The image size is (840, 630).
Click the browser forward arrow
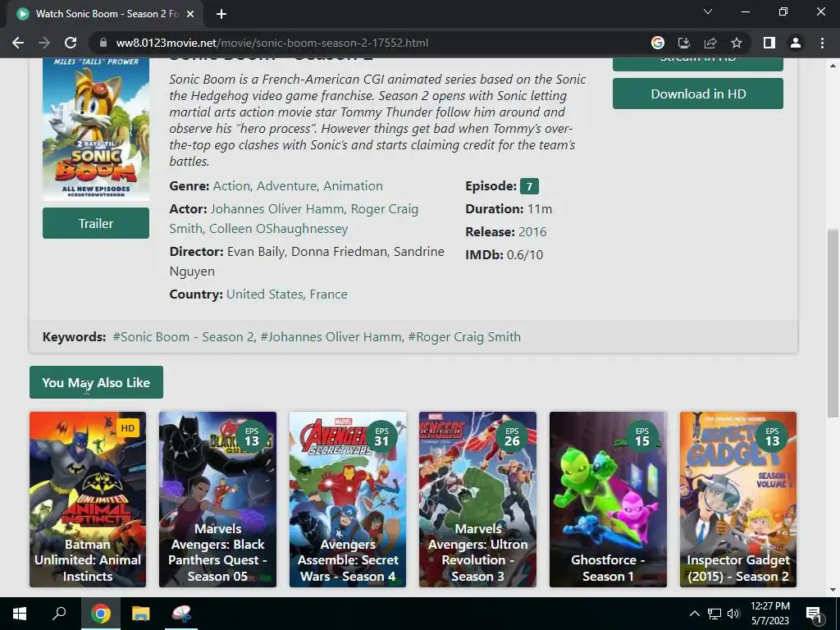pos(44,43)
